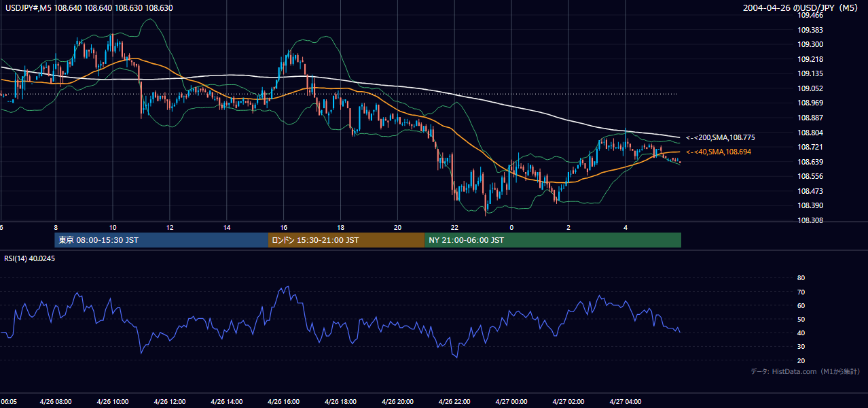Click price level 109.383 on the price axis
The height and width of the screenshot is (408, 868).
(810, 30)
